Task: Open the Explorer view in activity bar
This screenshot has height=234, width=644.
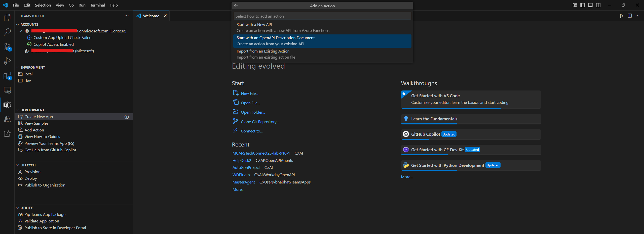Action: [7, 17]
